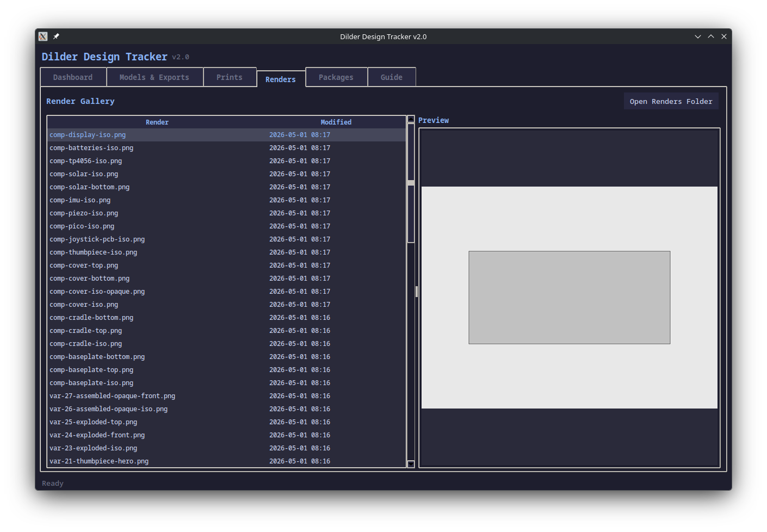Select comp-cover-top.png row
Screen dimensions: 767x532
tap(227, 265)
